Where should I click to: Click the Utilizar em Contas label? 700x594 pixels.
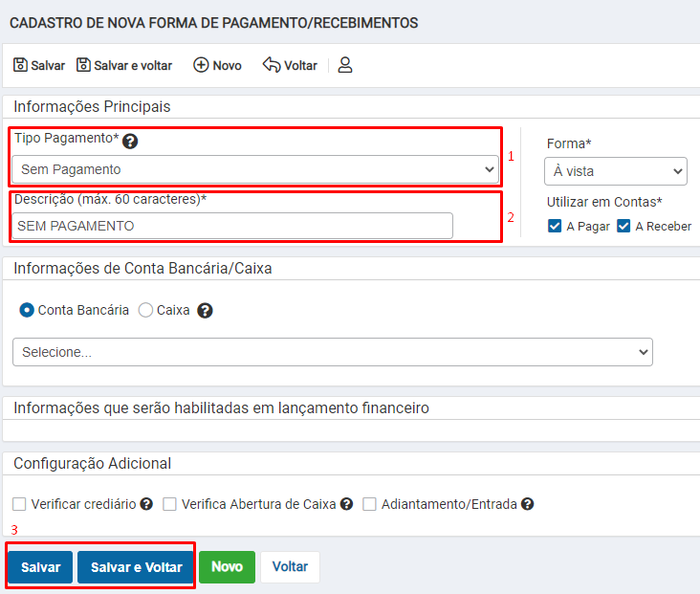604,202
